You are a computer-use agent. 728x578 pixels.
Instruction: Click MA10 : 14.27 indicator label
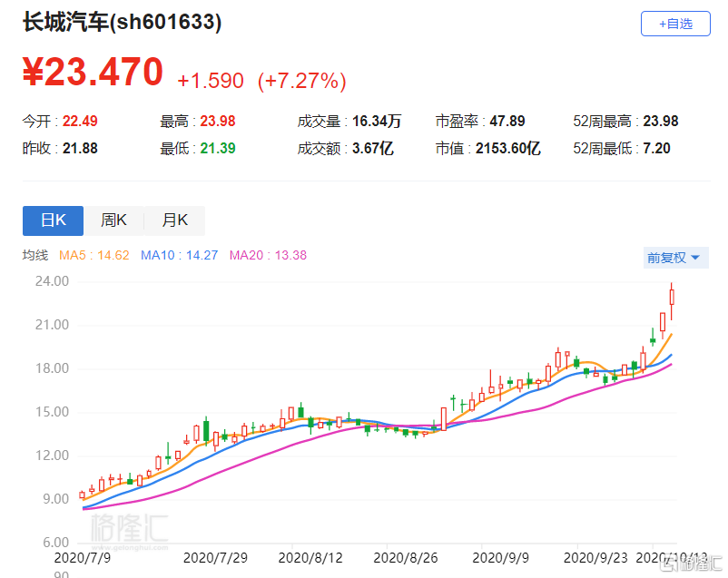click(x=179, y=255)
